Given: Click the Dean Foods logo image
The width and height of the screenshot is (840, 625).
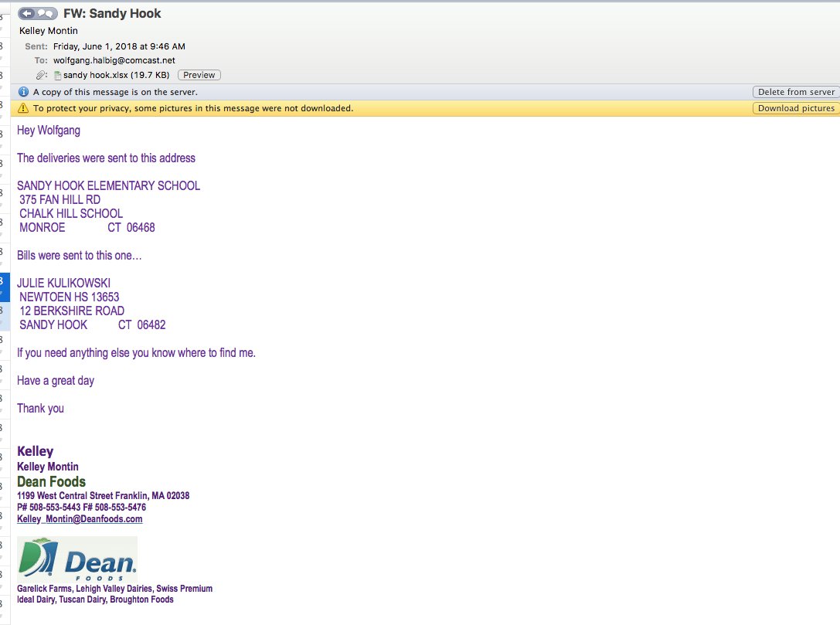Looking at the screenshot, I should point(77,559).
